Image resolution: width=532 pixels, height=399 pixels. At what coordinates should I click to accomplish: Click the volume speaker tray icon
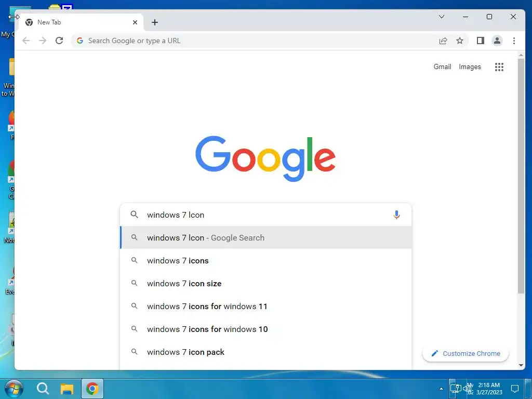coord(467,389)
